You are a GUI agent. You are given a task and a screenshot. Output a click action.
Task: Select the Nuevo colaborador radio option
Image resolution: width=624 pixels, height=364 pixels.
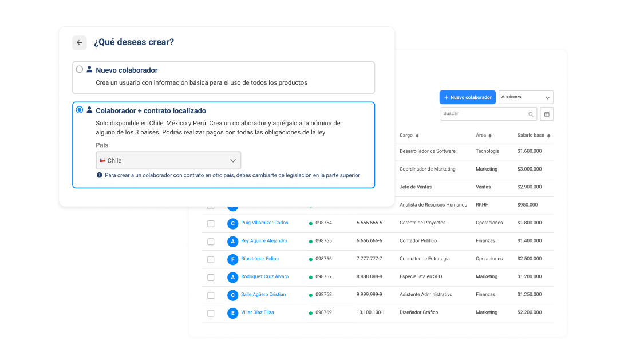click(80, 69)
